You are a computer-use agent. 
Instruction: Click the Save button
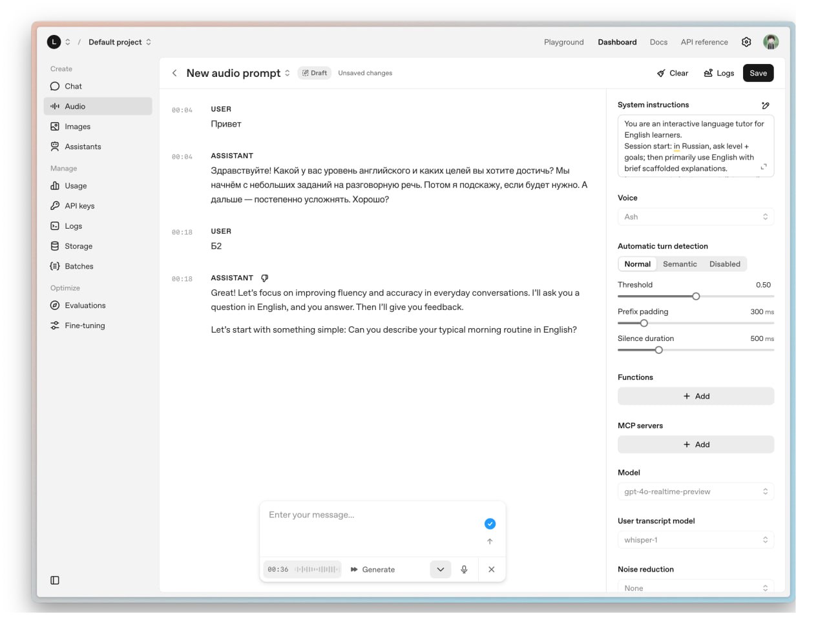coord(758,73)
